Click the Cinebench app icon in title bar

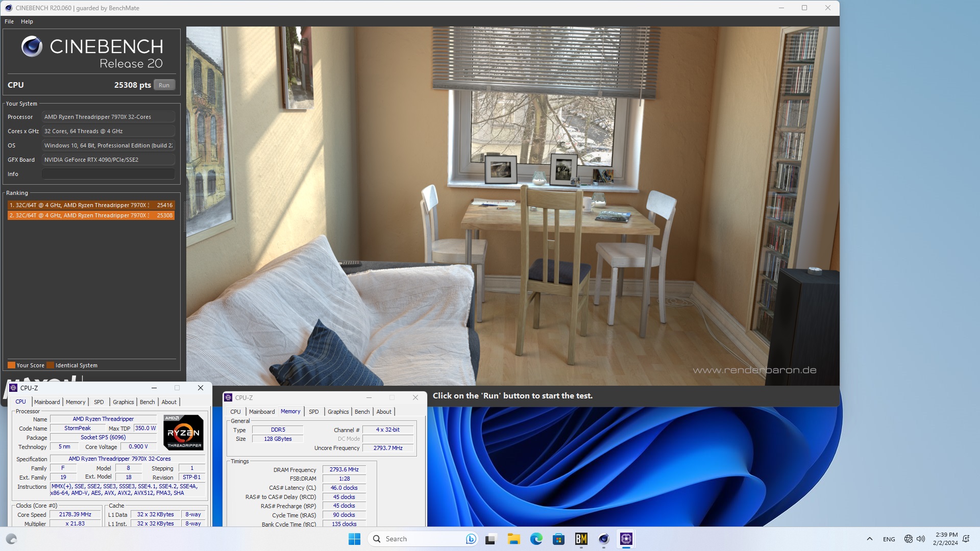point(8,8)
